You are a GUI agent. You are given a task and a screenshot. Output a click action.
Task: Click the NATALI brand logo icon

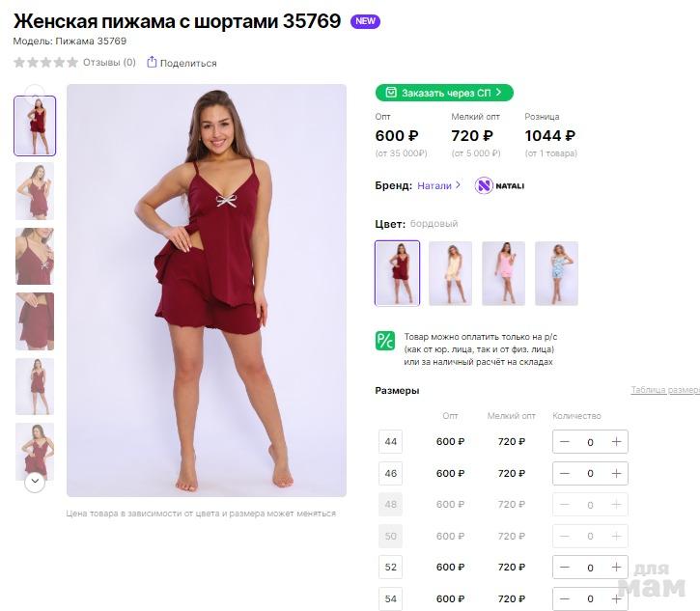click(484, 185)
